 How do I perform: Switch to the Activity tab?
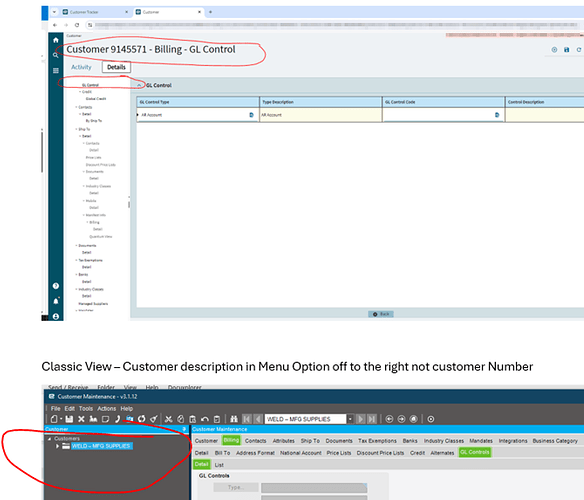pos(81,67)
